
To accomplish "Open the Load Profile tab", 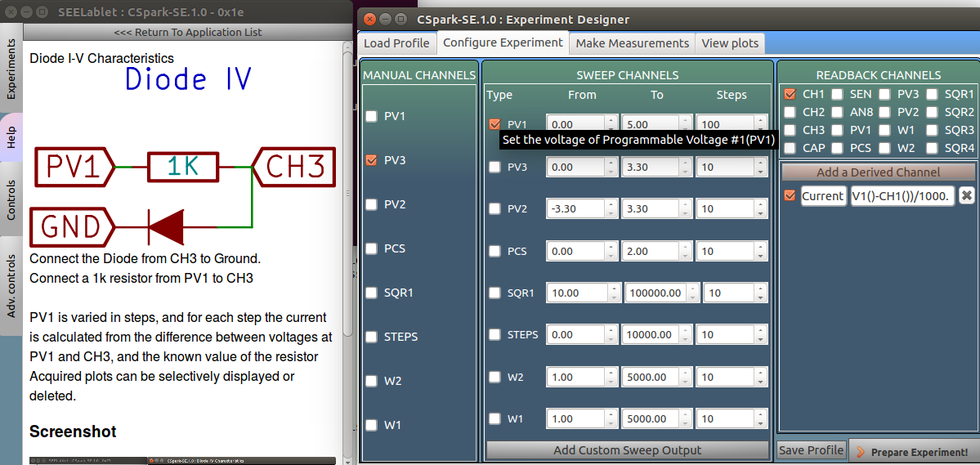I will pos(396,43).
